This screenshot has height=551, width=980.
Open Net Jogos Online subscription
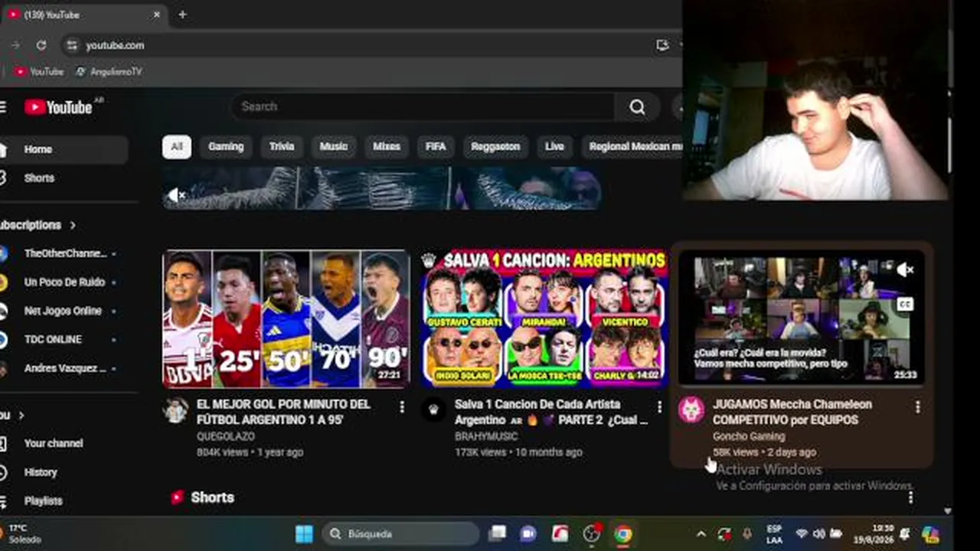[x=64, y=311]
